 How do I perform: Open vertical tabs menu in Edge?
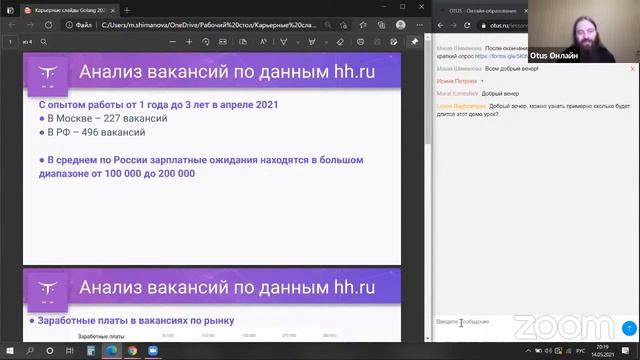[10, 10]
